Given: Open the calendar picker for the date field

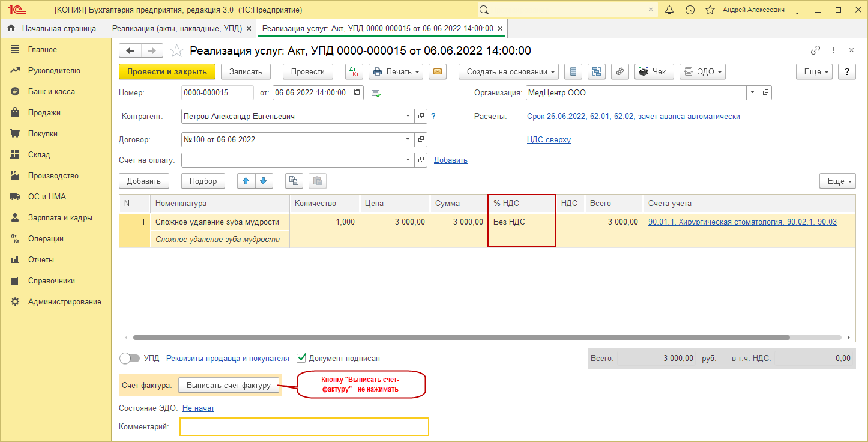Looking at the screenshot, I should click(357, 92).
